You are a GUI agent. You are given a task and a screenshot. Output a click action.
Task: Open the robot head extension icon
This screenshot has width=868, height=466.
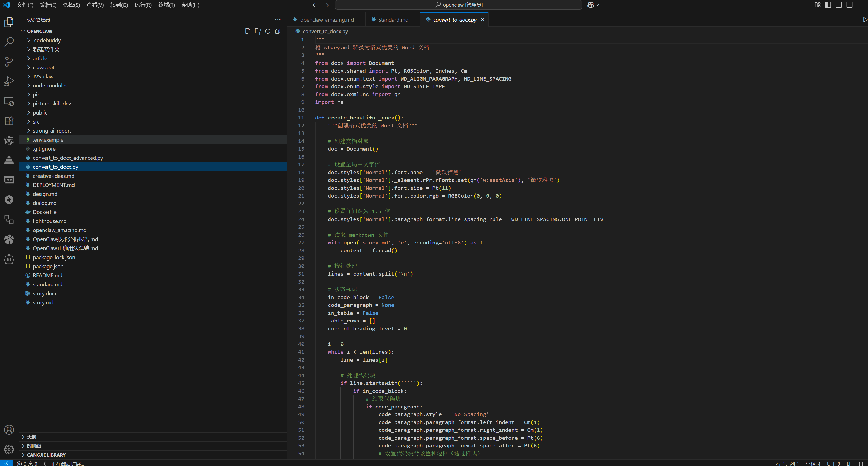pyautogui.click(x=9, y=259)
